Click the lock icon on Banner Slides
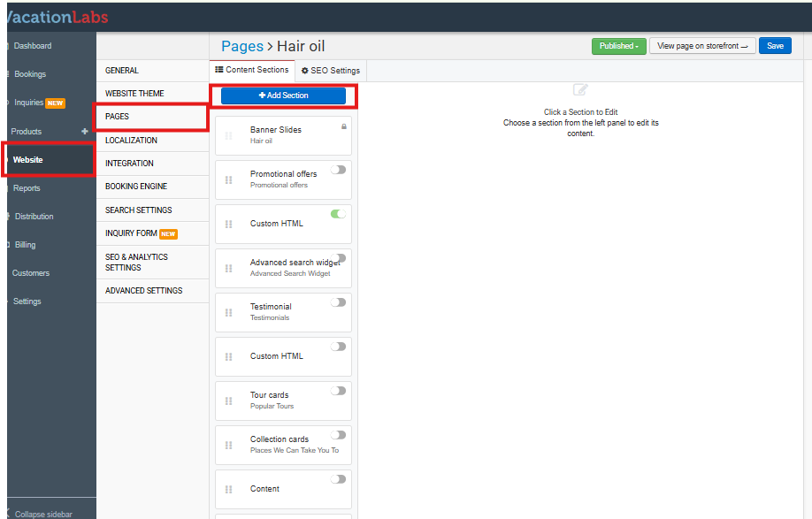812x519 pixels. tap(344, 126)
